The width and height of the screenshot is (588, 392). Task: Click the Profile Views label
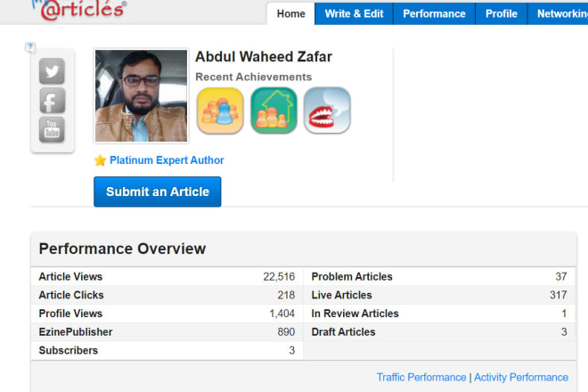pyautogui.click(x=70, y=314)
